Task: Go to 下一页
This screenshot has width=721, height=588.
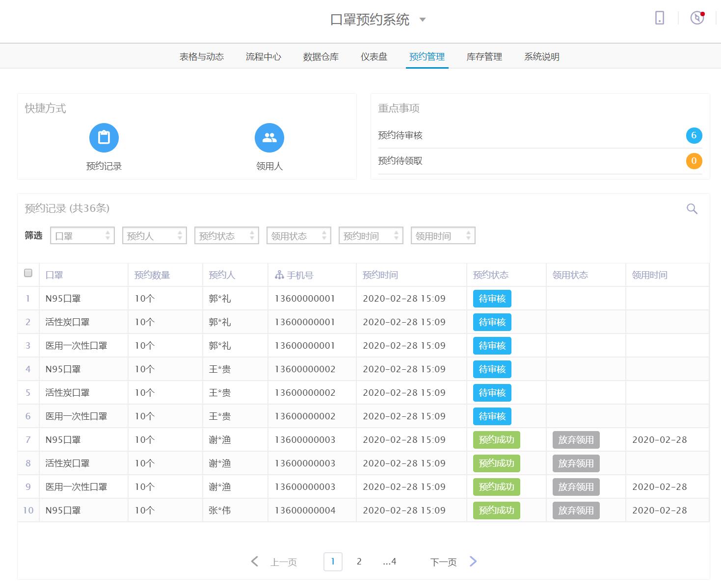Action: pyautogui.click(x=444, y=562)
